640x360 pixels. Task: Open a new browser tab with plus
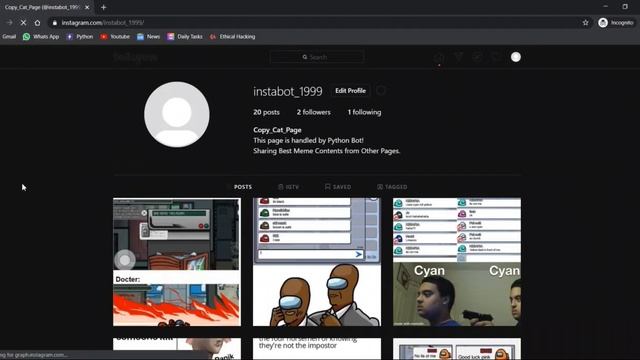click(103, 7)
